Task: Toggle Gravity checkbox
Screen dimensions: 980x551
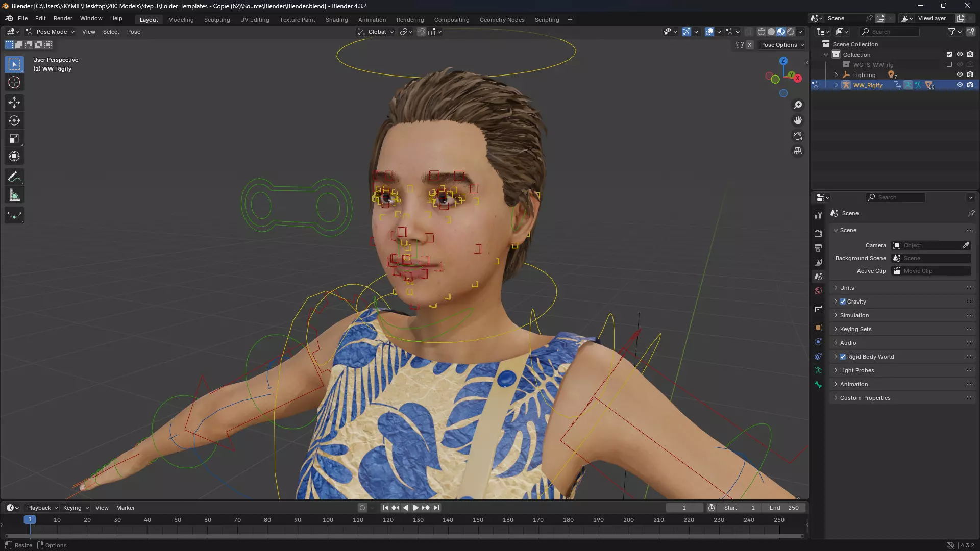Action: [x=843, y=302]
